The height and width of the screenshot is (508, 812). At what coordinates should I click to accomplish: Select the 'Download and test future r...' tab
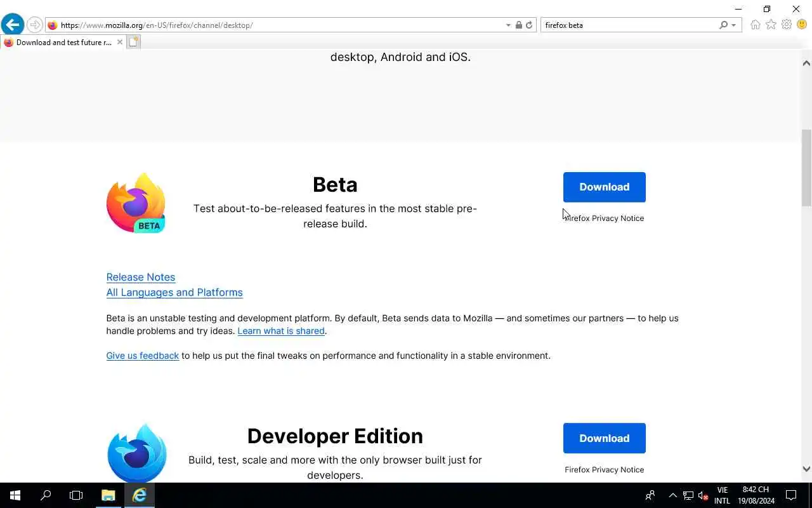(x=63, y=43)
